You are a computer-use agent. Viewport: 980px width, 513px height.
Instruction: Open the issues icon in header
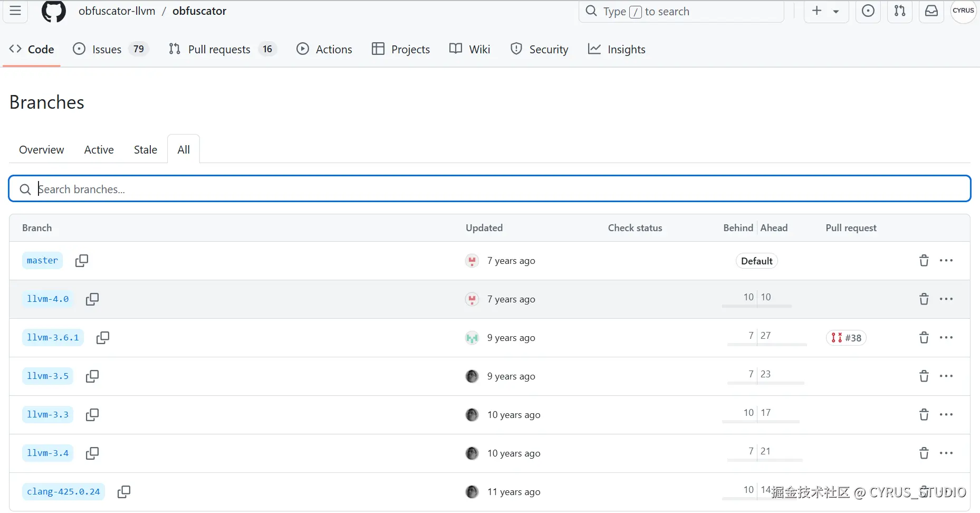tap(868, 11)
